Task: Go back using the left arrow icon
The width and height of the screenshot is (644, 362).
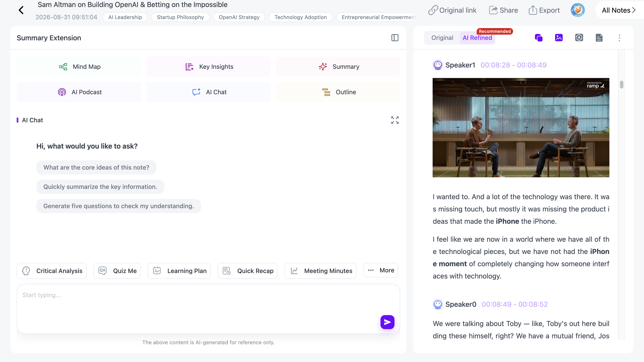Action: pyautogui.click(x=21, y=10)
